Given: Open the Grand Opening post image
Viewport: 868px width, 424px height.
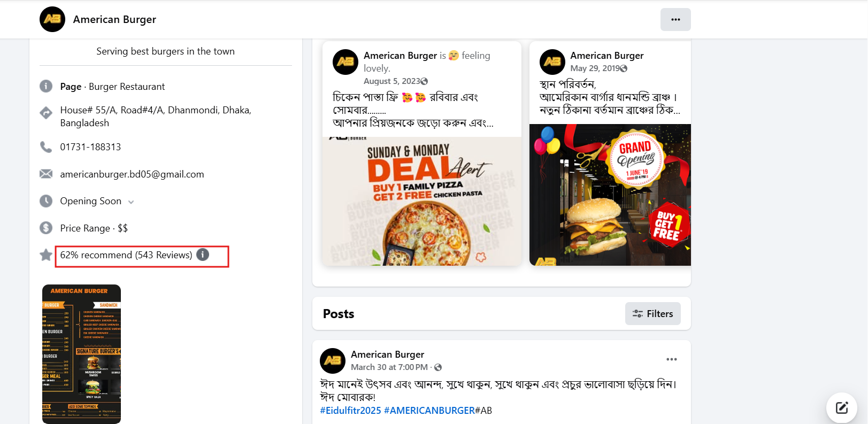Looking at the screenshot, I should 610,195.
